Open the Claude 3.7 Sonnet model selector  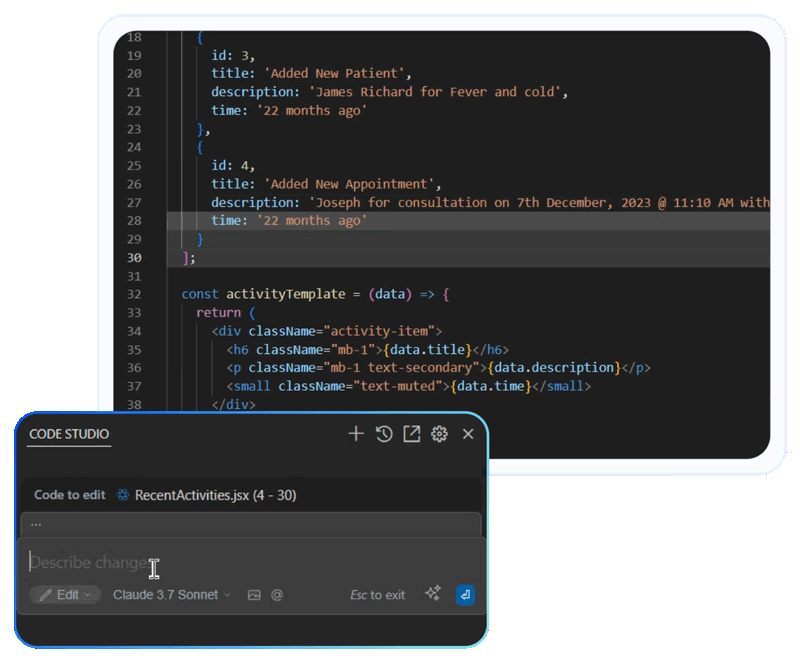pos(171,595)
